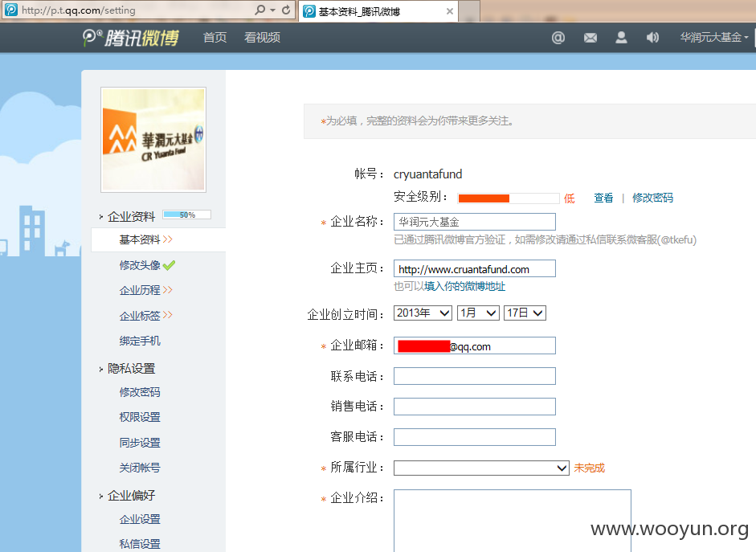Open 企业标签 in sidebar
This screenshot has height=552, width=756.
[x=140, y=316]
